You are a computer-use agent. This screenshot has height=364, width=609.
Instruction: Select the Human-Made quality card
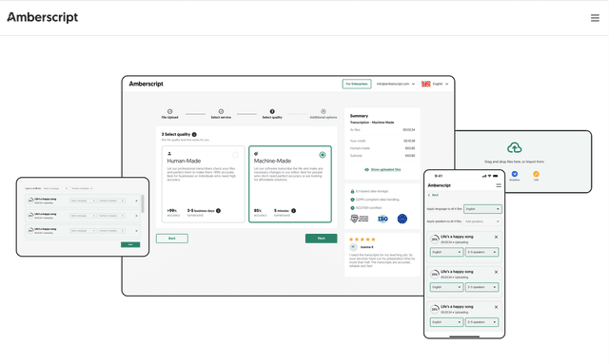203,184
